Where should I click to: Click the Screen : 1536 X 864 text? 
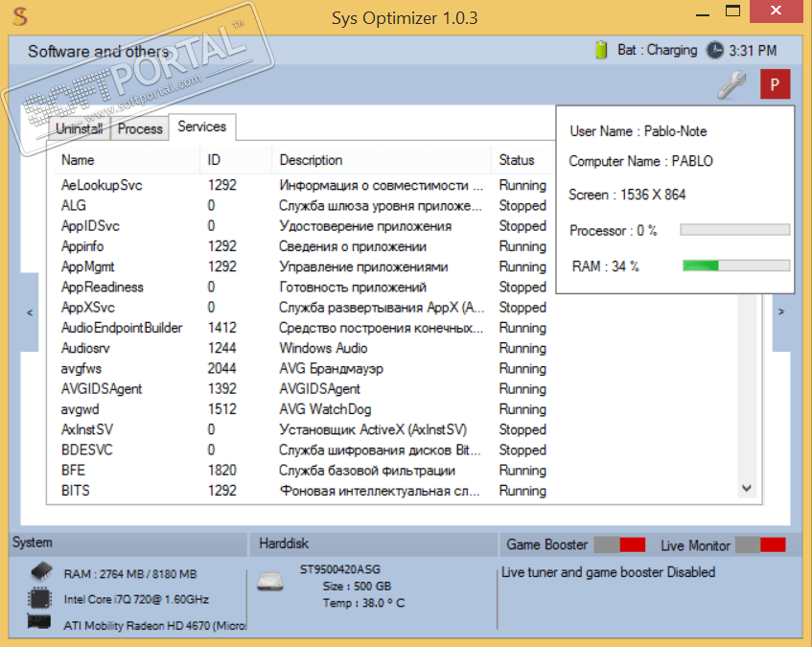(x=627, y=195)
